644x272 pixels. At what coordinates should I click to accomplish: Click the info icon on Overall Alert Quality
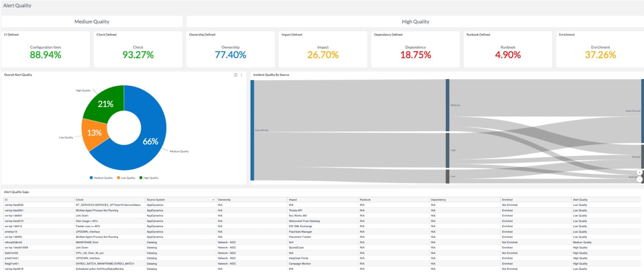[236, 75]
